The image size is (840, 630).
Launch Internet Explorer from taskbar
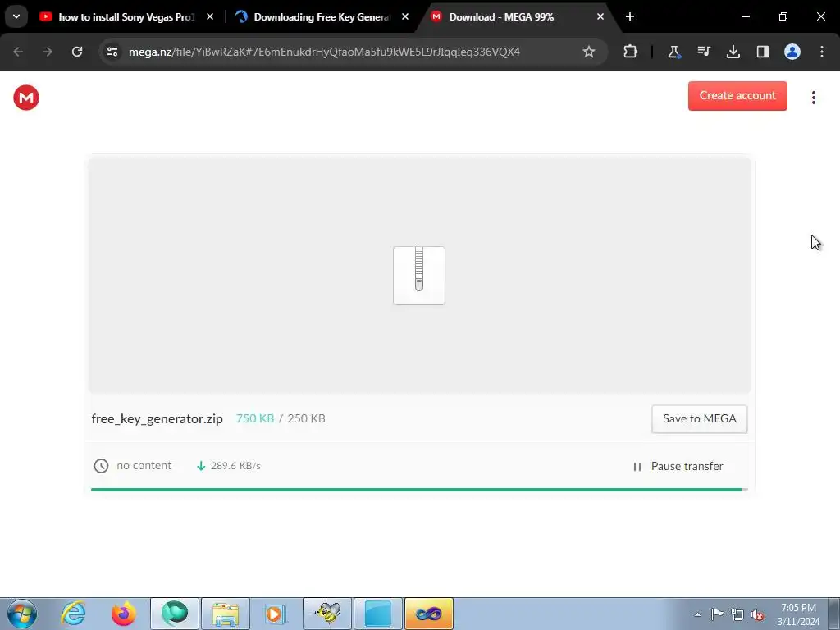click(x=73, y=614)
